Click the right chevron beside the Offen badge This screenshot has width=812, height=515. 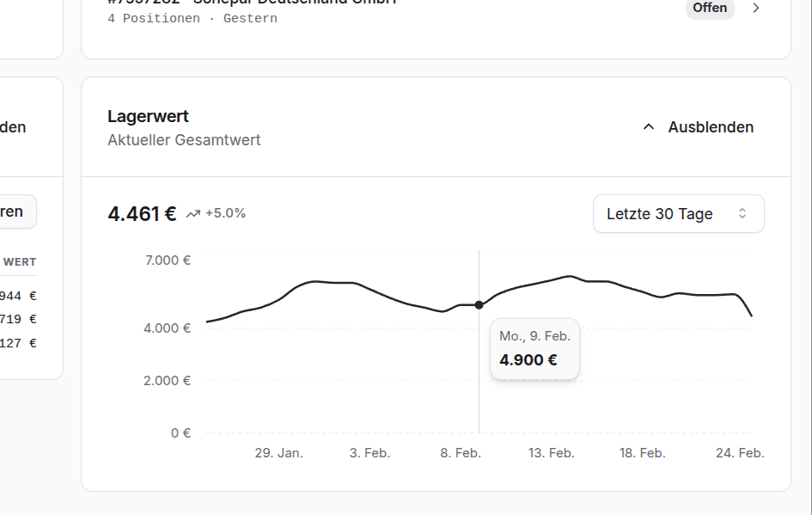[755, 9]
